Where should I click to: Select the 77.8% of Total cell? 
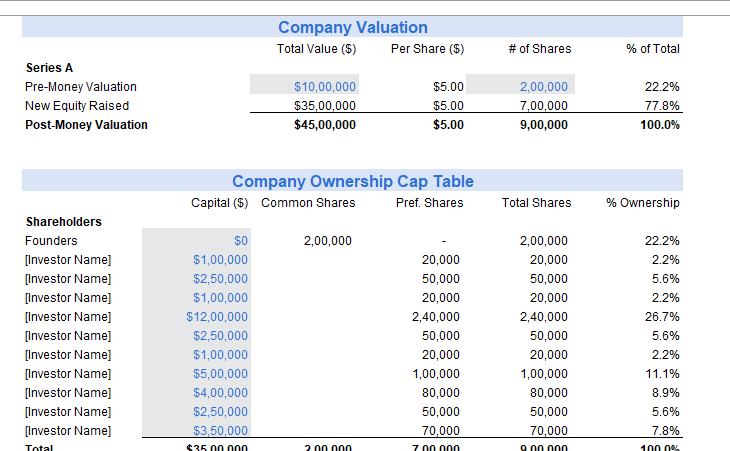663,106
